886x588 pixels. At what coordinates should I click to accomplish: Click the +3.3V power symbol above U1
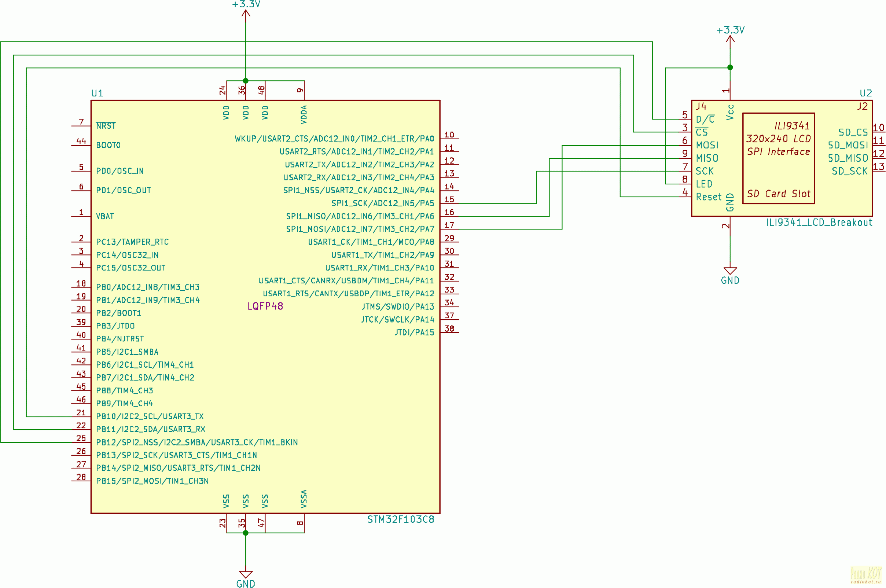click(x=246, y=11)
